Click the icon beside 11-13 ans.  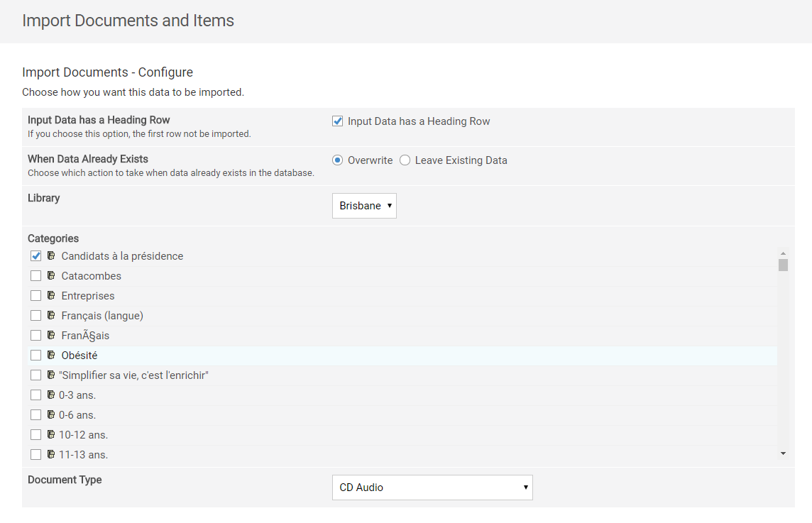click(x=51, y=454)
